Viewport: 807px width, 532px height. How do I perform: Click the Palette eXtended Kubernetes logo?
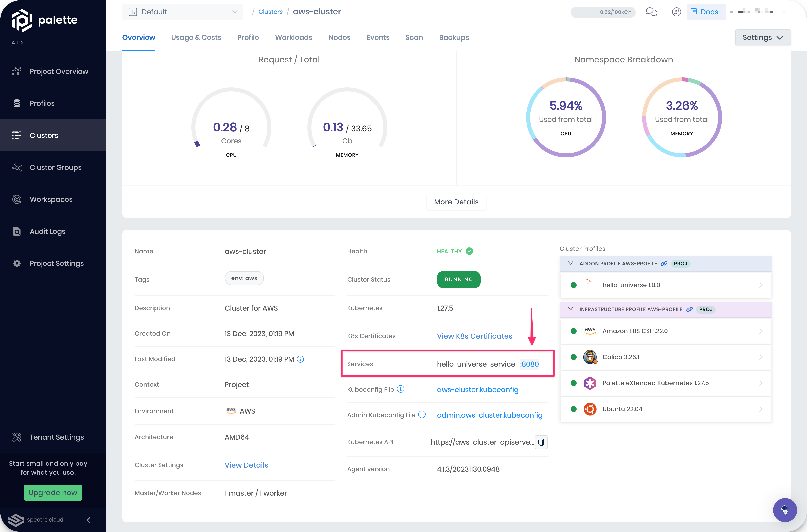tap(590, 383)
